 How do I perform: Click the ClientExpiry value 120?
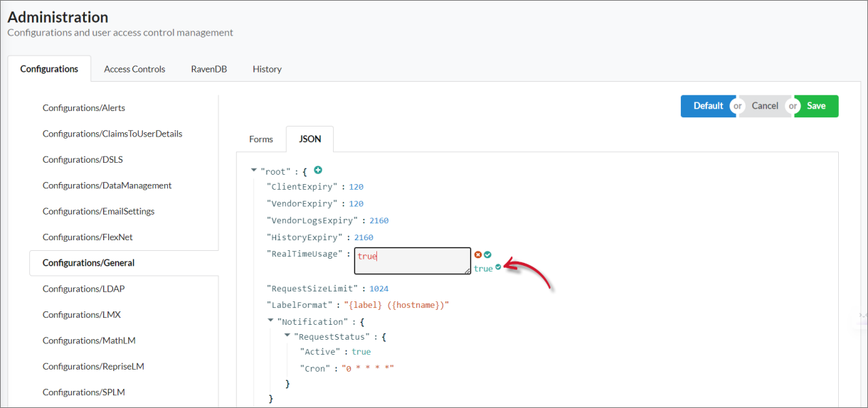[x=356, y=187]
